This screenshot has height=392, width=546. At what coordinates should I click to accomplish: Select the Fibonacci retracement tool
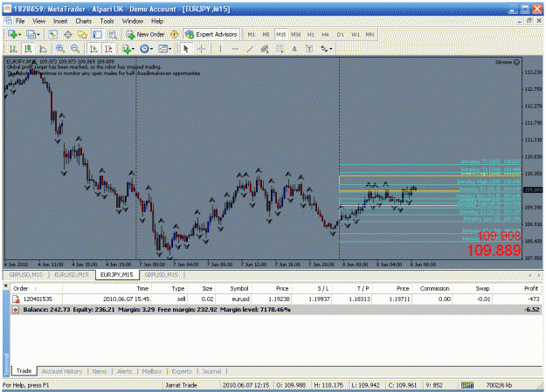click(280, 49)
